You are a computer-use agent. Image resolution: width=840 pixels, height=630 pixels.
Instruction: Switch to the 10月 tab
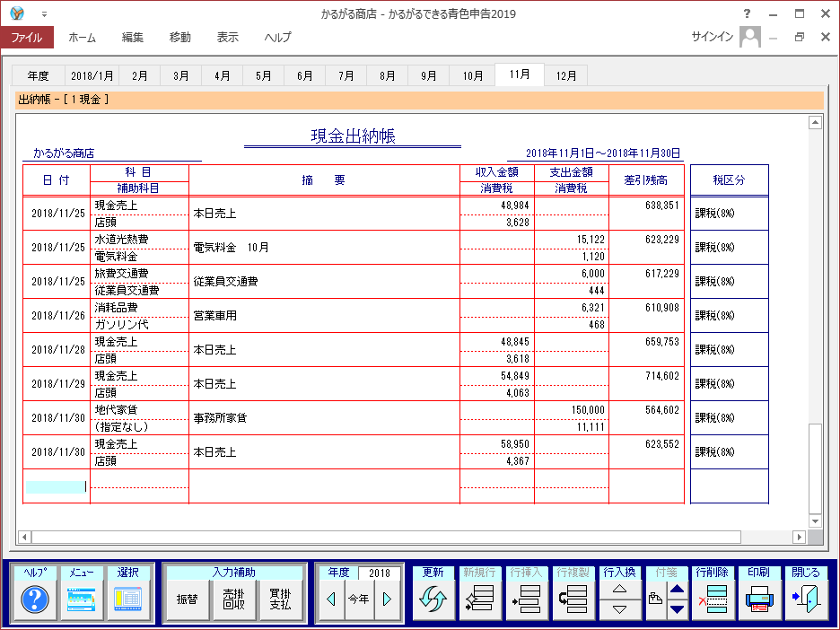[472, 76]
